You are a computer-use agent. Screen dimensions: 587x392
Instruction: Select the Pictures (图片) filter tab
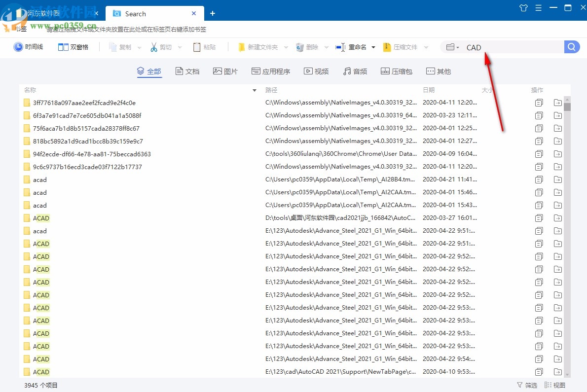pos(225,71)
